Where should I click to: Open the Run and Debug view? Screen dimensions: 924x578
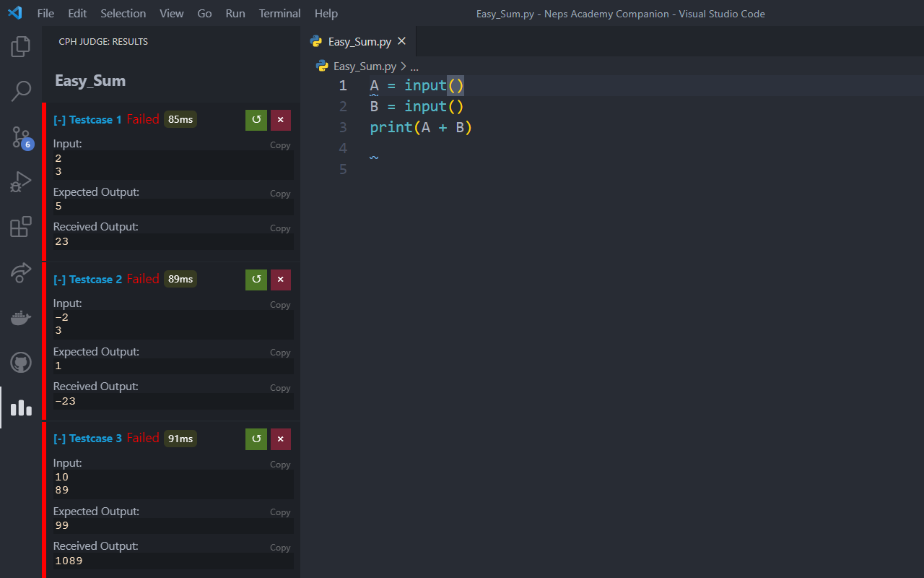click(x=21, y=181)
